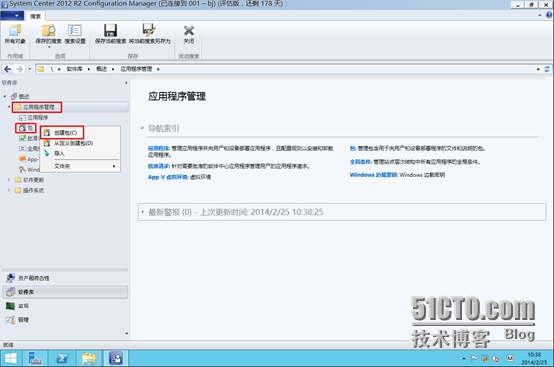
Task: Click the 所有对象 ribbon icon
Action: coord(15,31)
